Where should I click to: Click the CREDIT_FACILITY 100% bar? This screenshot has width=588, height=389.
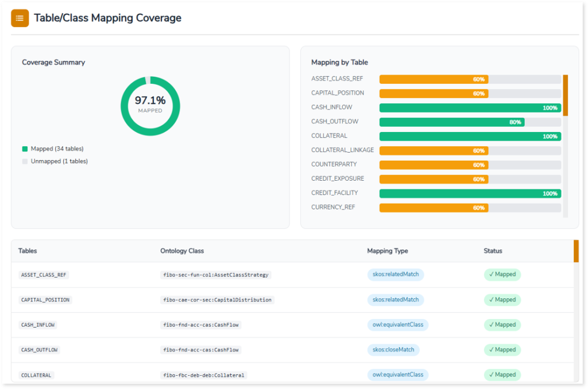470,193
